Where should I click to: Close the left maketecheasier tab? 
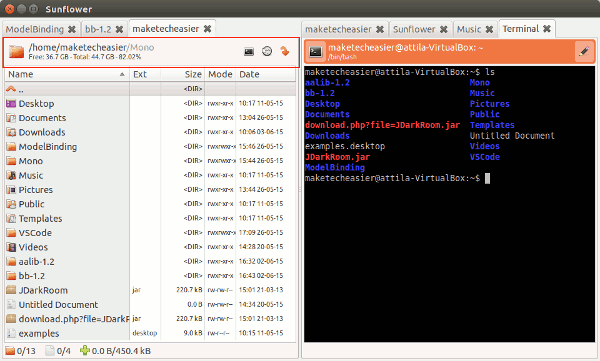pos(207,29)
